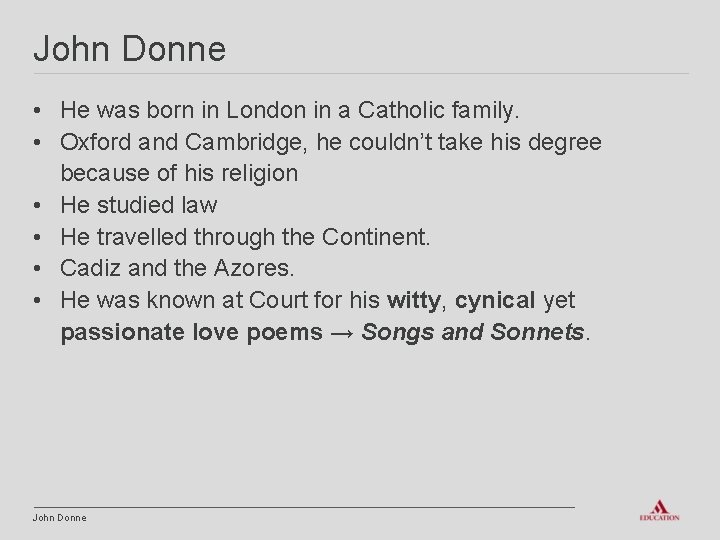Screen dimensions: 720x540
Task: Click the bold word witty
Action: (x=413, y=300)
